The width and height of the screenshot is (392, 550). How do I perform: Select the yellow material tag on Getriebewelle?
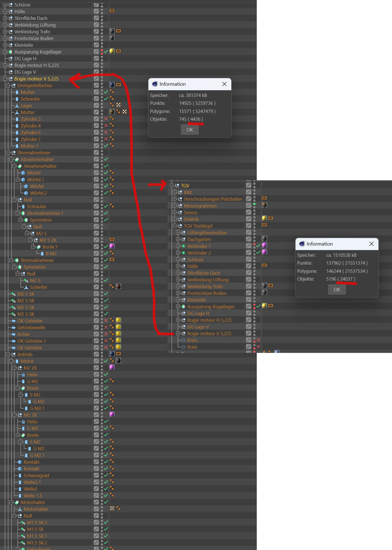coord(118,327)
